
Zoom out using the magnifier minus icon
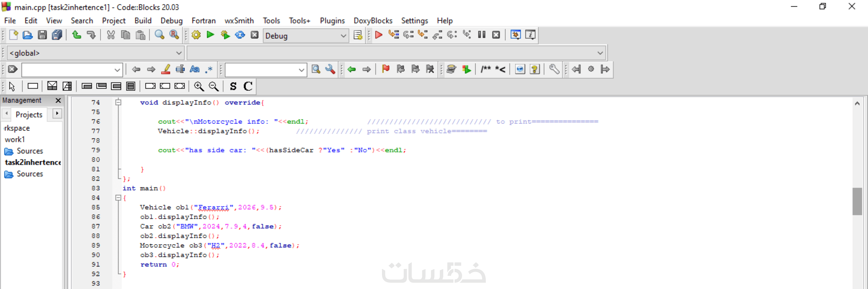[214, 87]
